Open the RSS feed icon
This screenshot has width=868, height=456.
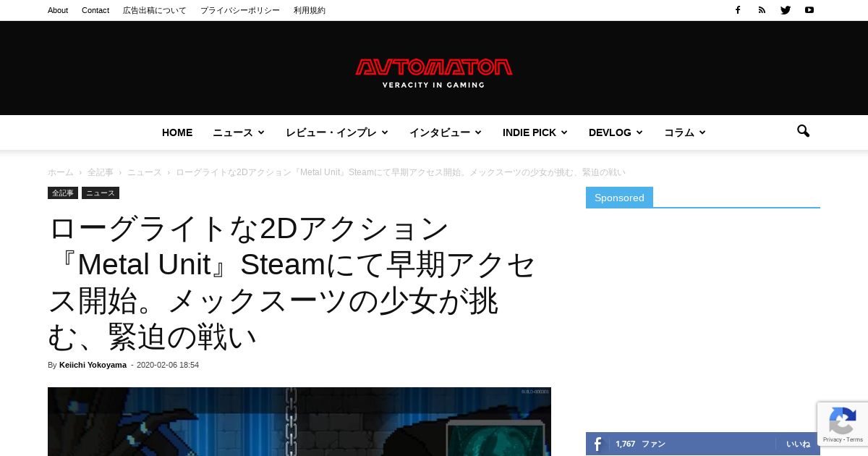[762, 10]
